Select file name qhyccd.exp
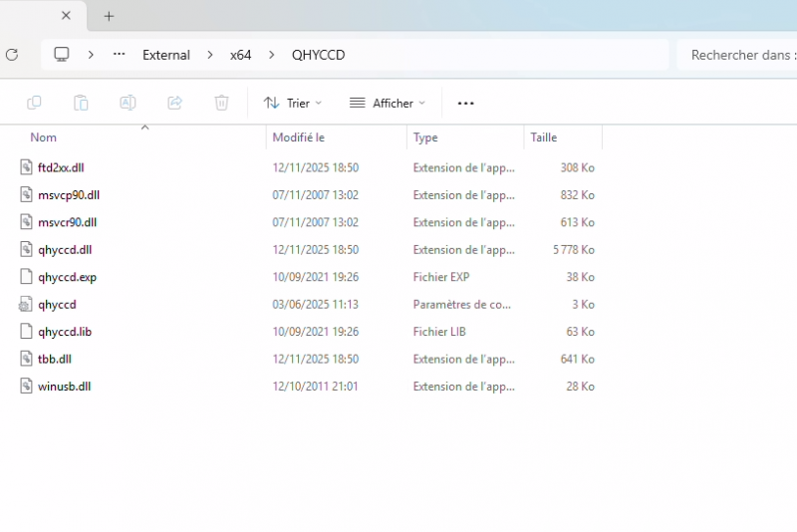 coord(67,277)
